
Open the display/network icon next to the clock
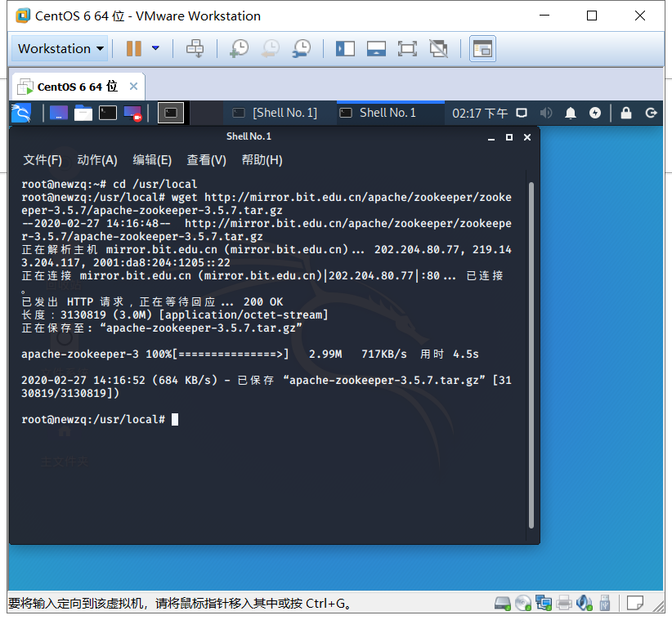tap(522, 113)
